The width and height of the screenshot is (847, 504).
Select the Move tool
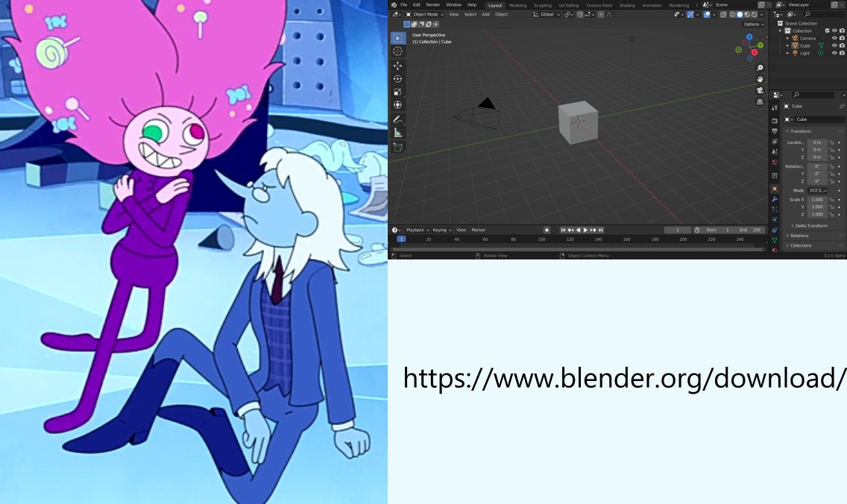[x=397, y=66]
